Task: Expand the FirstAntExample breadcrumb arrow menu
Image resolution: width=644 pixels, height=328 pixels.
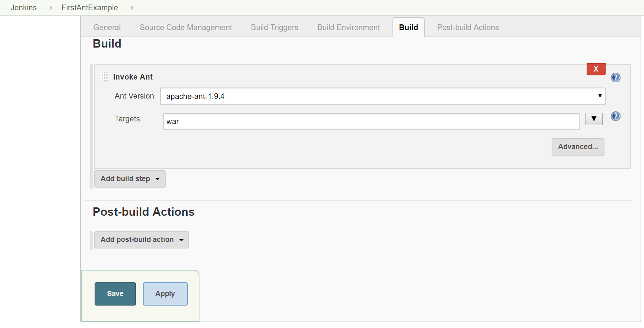Action: coord(132,8)
